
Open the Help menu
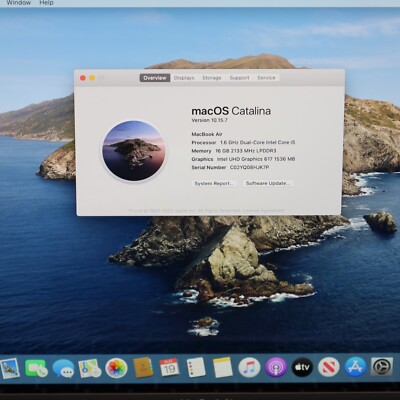tap(46, 3)
